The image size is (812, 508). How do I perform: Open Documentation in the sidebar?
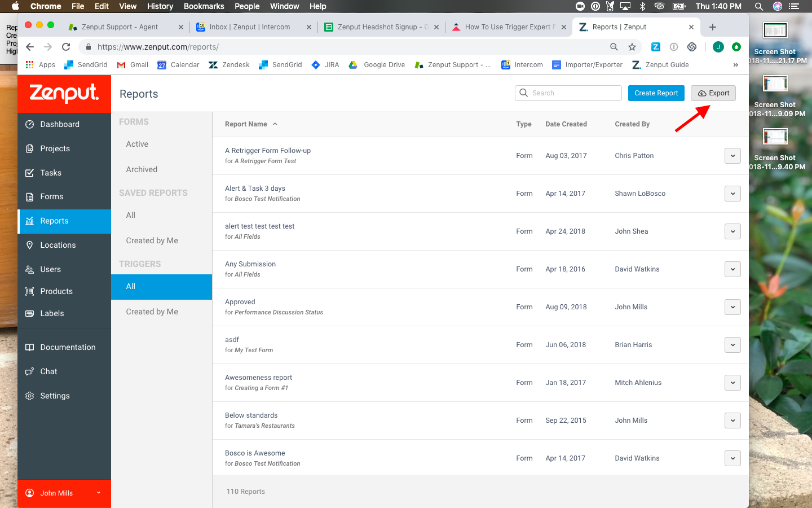[x=64, y=347]
